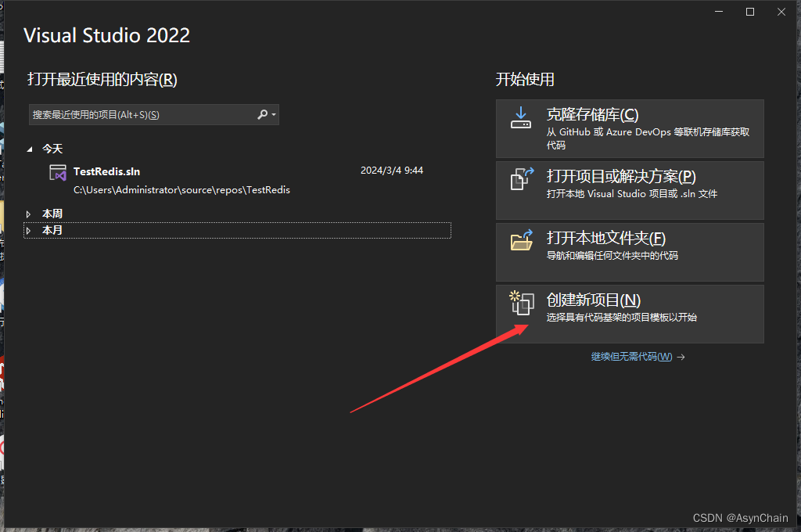
Task: Click the TestRedis.sln solution file icon
Action: tap(58, 173)
